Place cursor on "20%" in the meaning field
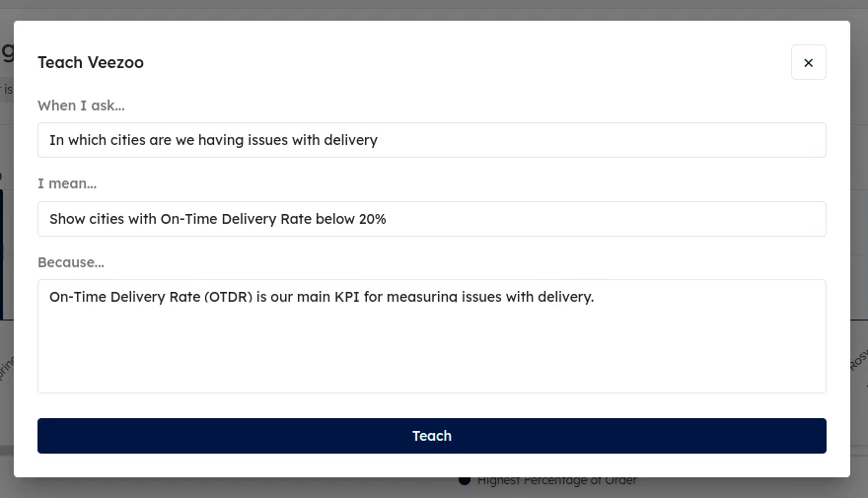 373,219
